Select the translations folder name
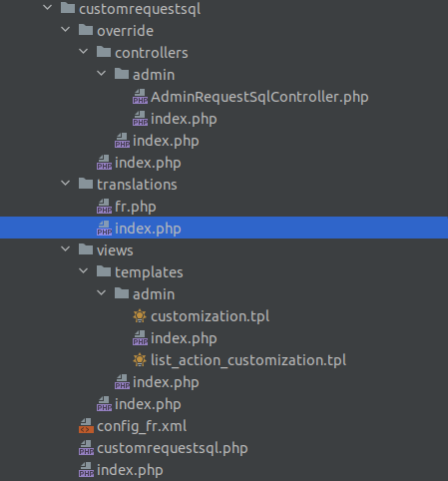 (137, 185)
